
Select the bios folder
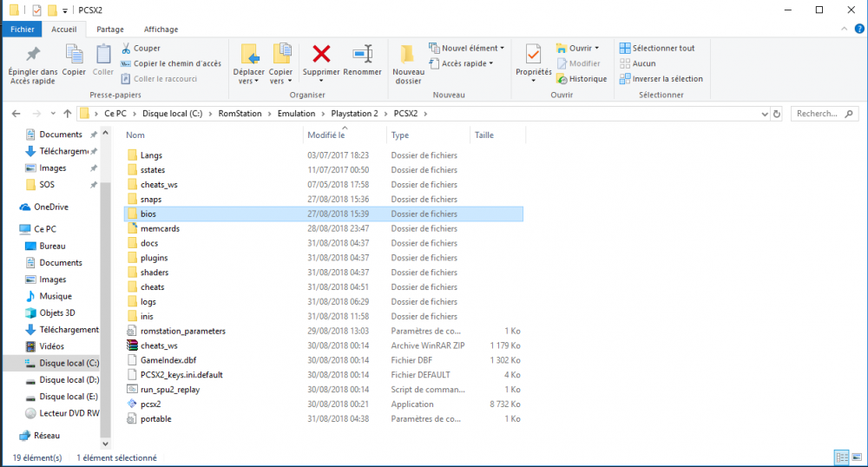click(323, 214)
